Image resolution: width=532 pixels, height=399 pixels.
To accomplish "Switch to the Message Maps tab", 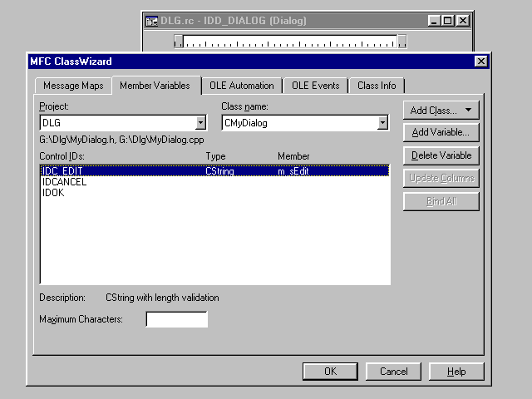I will (x=73, y=86).
